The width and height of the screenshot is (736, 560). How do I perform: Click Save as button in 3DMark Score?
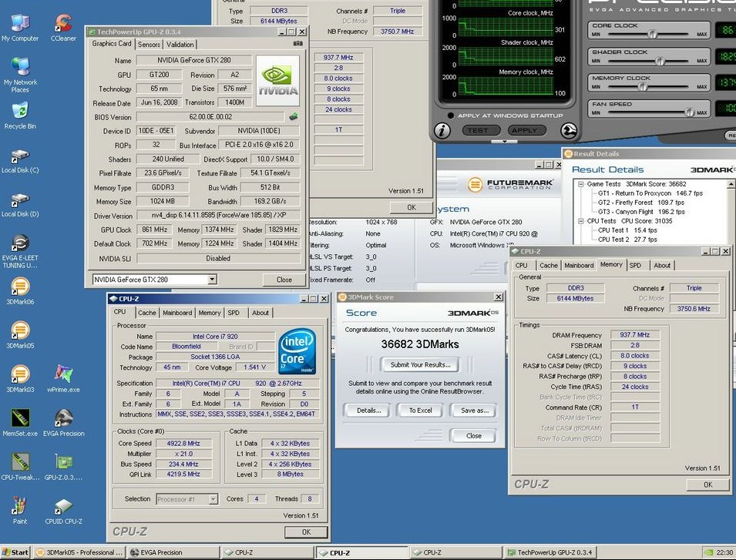(474, 411)
